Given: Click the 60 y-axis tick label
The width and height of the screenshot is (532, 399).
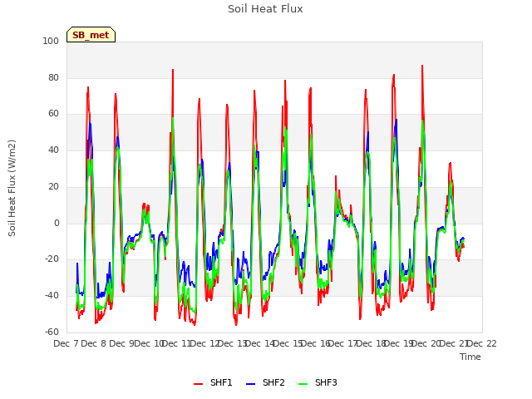Looking at the screenshot, I should pyautogui.click(x=53, y=114).
